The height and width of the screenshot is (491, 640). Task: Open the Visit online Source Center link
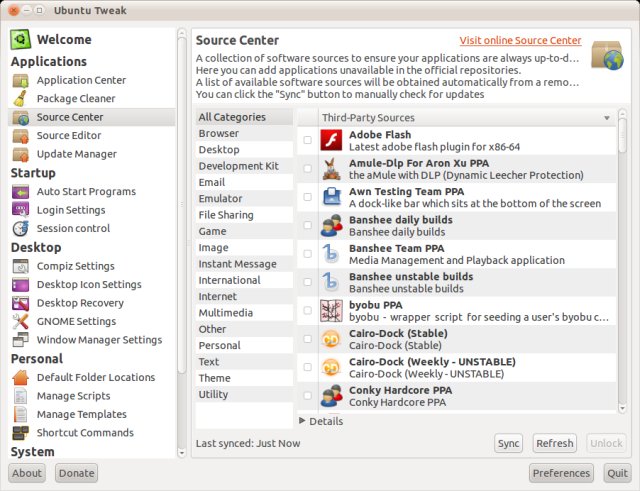520,40
